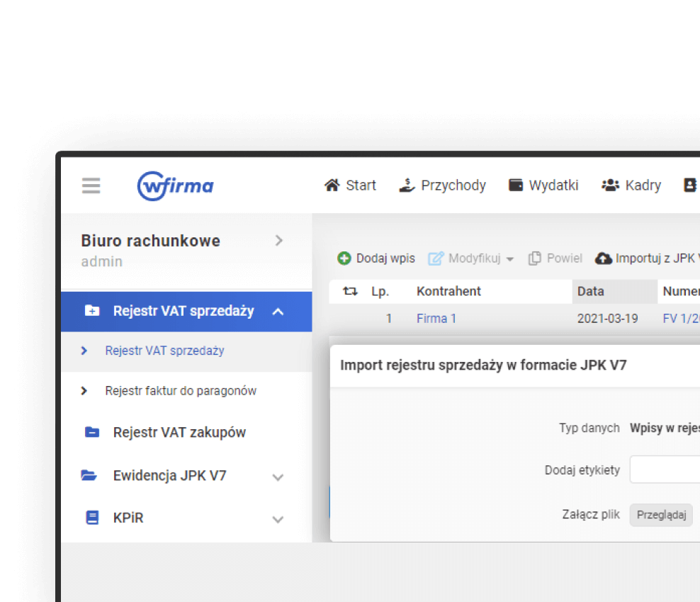The width and height of the screenshot is (700, 602).
Task: Select Rejestr VAT zakupów
Action: (x=180, y=432)
